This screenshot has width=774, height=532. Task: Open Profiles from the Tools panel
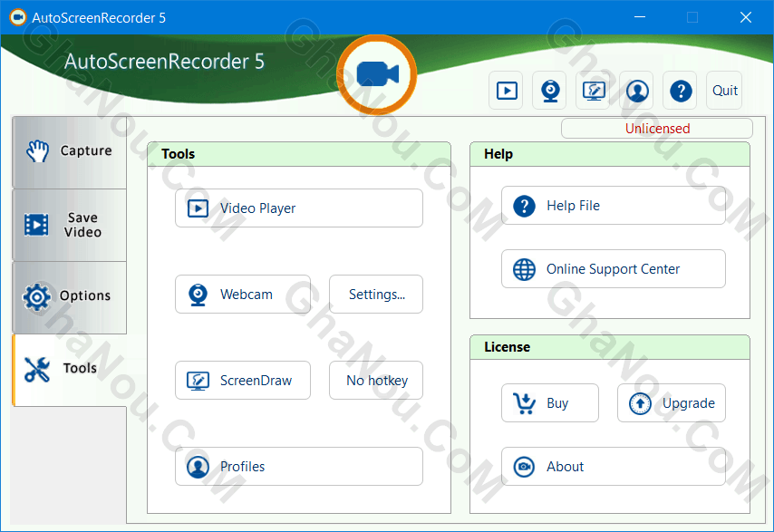(299, 467)
